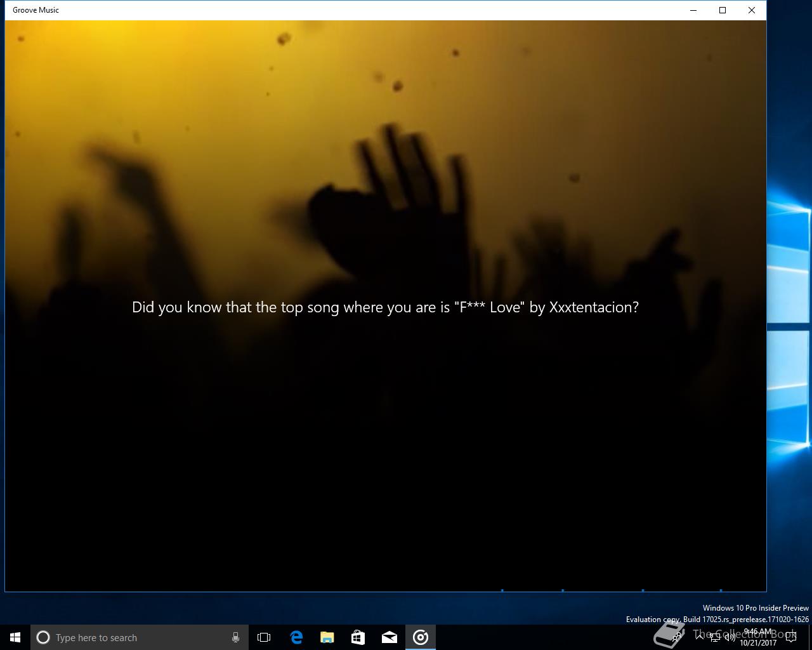Open the Microsoft Store taskbar icon

coord(358,637)
